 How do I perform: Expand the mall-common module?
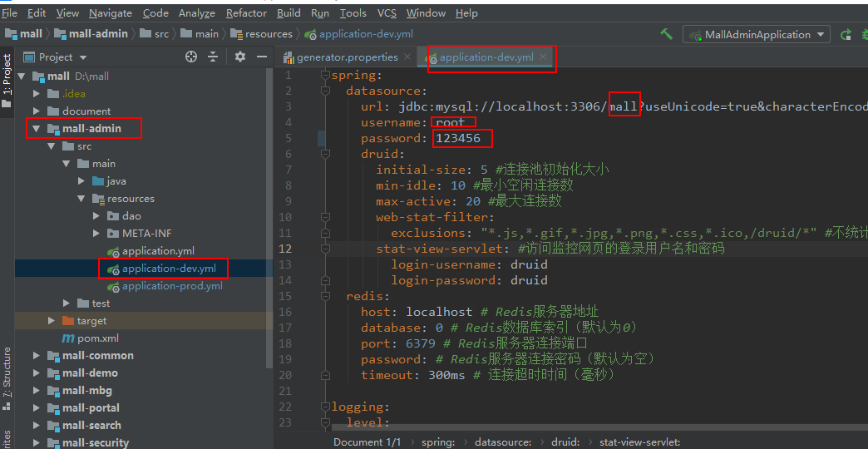[x=37, y=355]
